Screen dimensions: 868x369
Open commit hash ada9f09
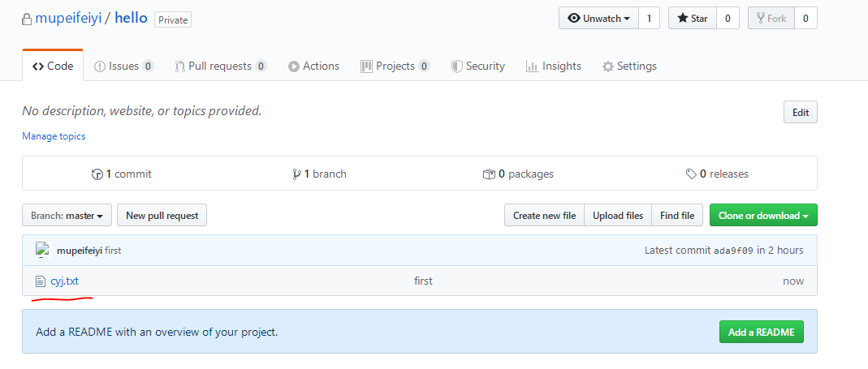tap(733, 251)
